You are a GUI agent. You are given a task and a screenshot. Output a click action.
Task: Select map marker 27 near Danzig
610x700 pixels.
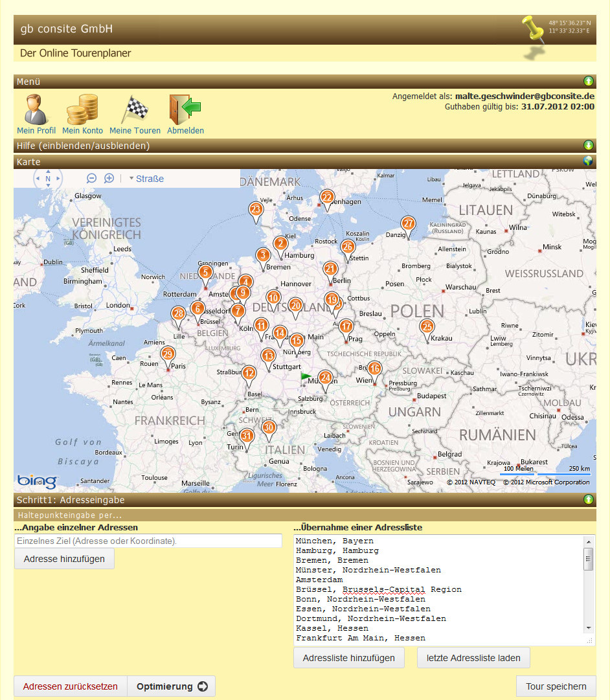point(408,223)
